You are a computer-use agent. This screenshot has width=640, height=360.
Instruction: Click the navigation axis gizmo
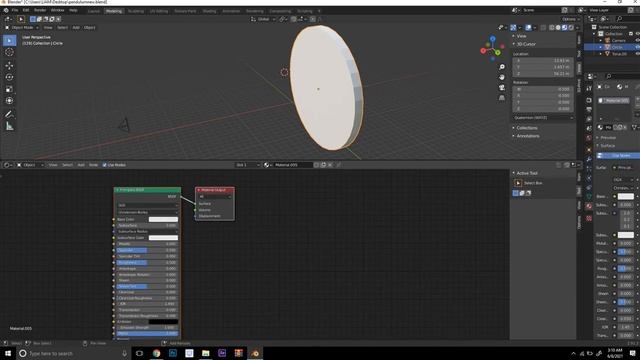pos(492,48)
